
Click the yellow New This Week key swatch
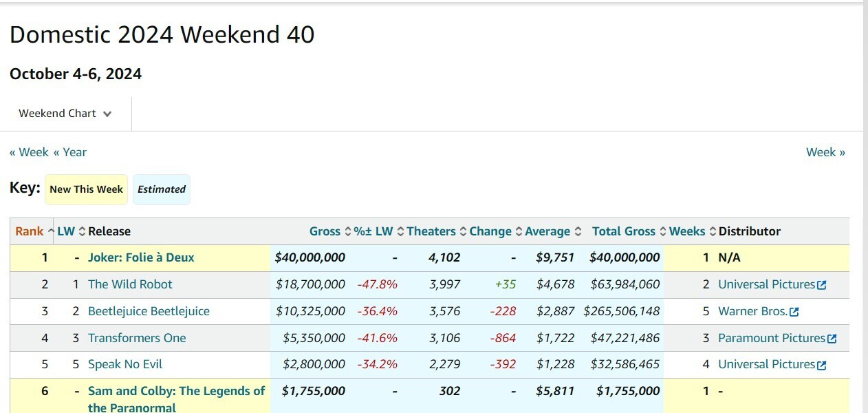click(87, 189)
